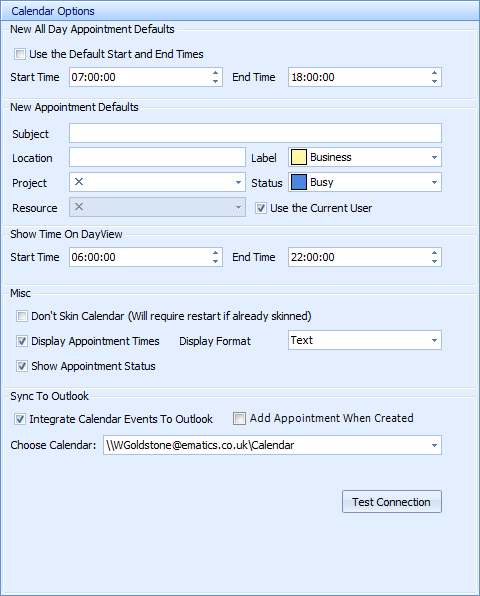Click the yellow Business label color swatch

pyautogui.click(x=299, y=157)
